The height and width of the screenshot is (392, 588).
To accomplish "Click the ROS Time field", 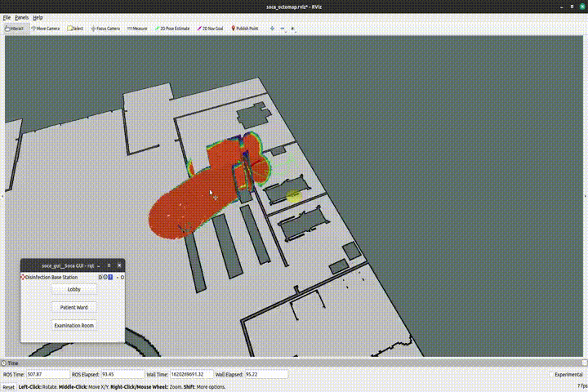I will click(x=45, y=374).
